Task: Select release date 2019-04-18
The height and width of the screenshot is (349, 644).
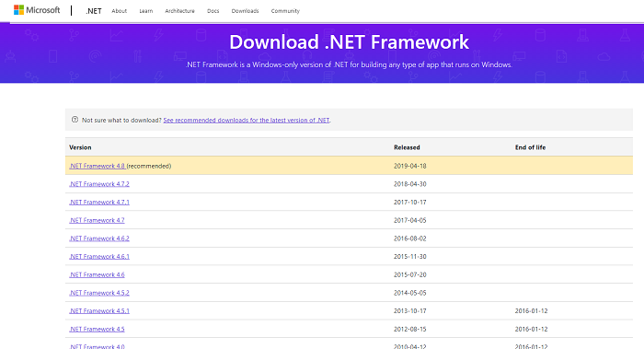Action: click(410, 166)
